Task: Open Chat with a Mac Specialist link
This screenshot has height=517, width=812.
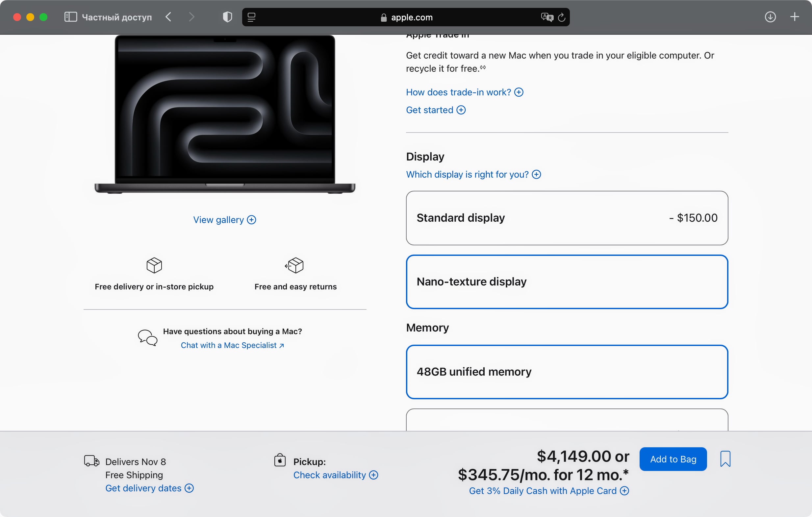Action: [x=232, y=345]
